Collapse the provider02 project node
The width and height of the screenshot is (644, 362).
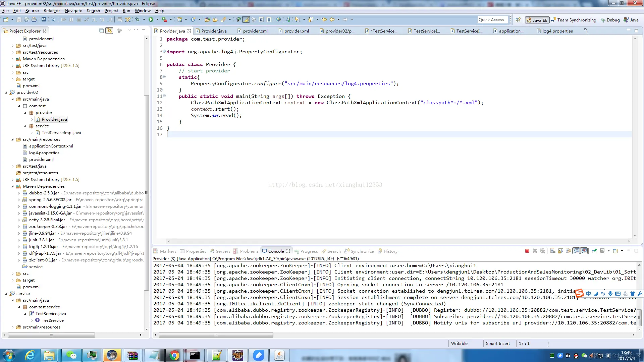pos(6,93)
